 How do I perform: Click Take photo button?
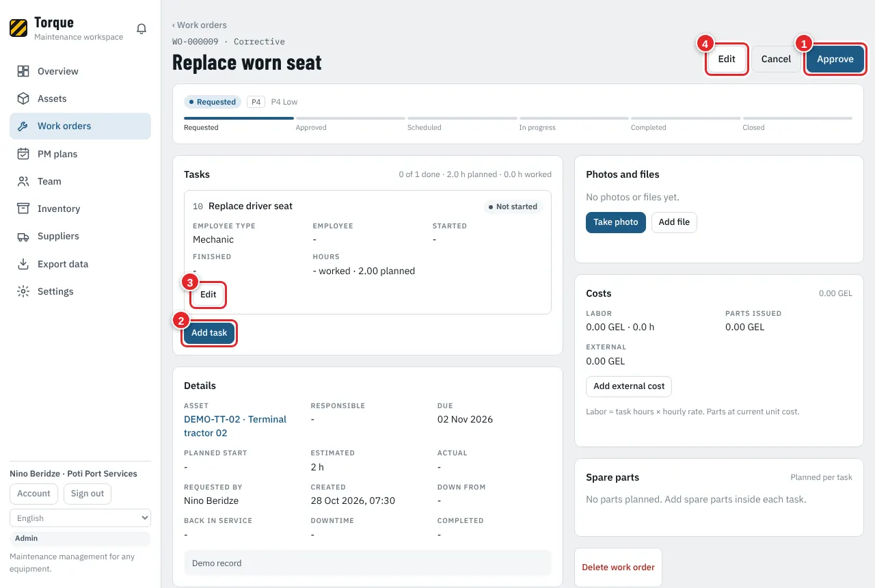(x=616, y=222)
